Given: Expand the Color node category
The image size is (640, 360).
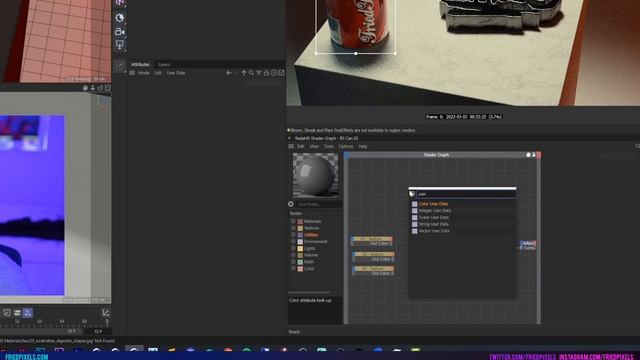Looking at the screenshot, I should click(x=293, y=269).
